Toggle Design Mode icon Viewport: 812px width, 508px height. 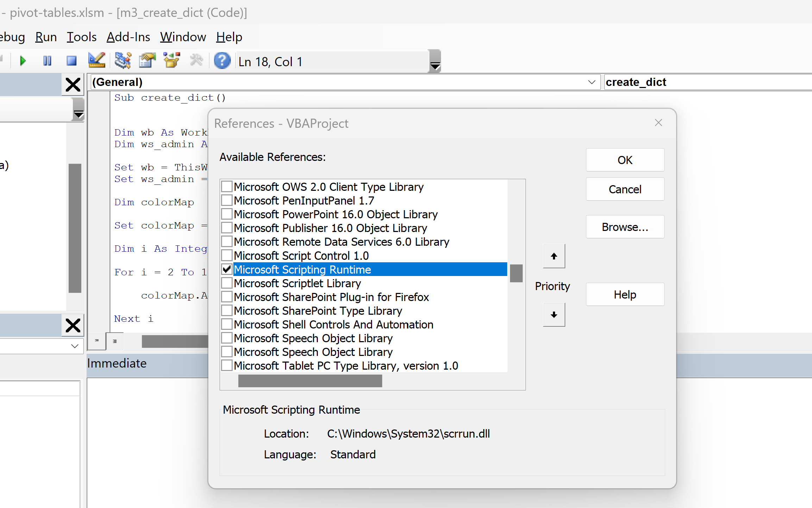click(96, 61)
